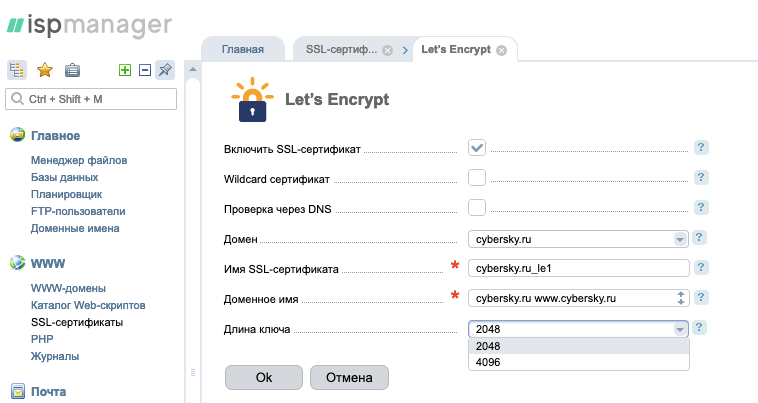This screenshot has width=758, height=403.
Task: Open SSL-сертификаты in the sidebar
Action: [x=77, y=322]
